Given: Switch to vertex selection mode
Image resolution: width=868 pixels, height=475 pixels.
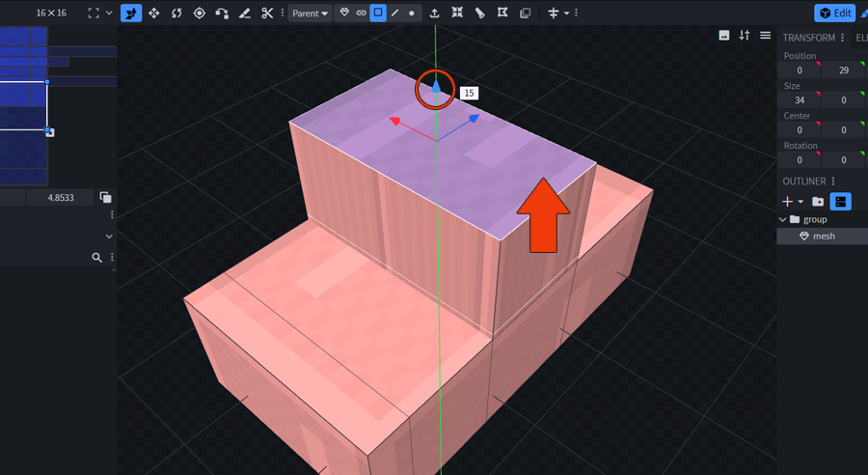Looking at the screenshot, I should pyautogui.click(x=412, y=14).
